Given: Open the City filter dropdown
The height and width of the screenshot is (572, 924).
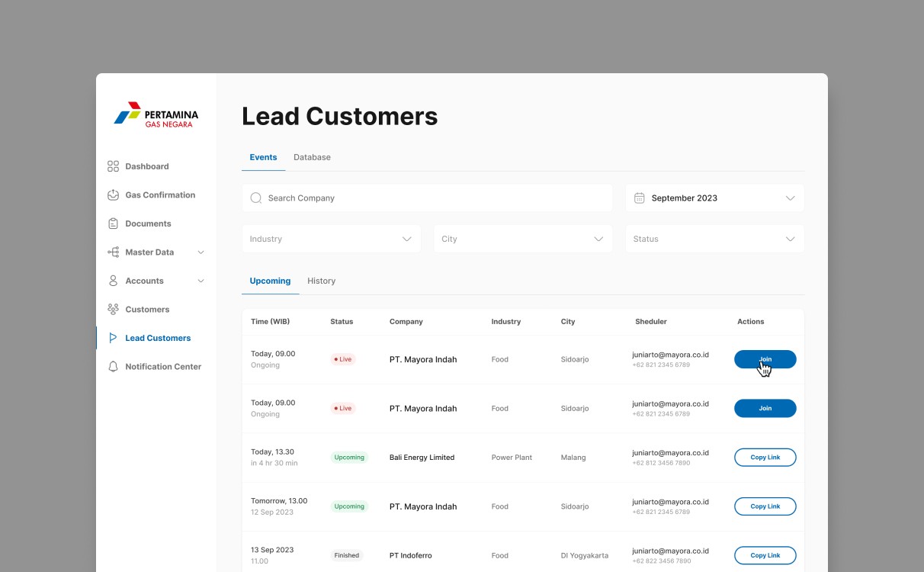Looking at the screenshot, I should click(523, 239).
